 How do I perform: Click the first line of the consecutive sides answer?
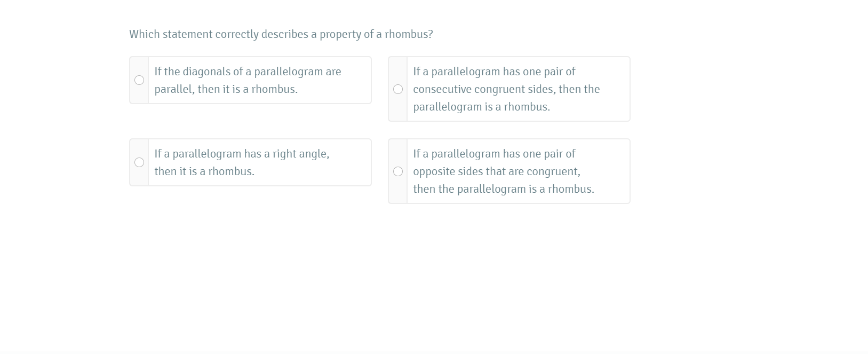[494, 72]
